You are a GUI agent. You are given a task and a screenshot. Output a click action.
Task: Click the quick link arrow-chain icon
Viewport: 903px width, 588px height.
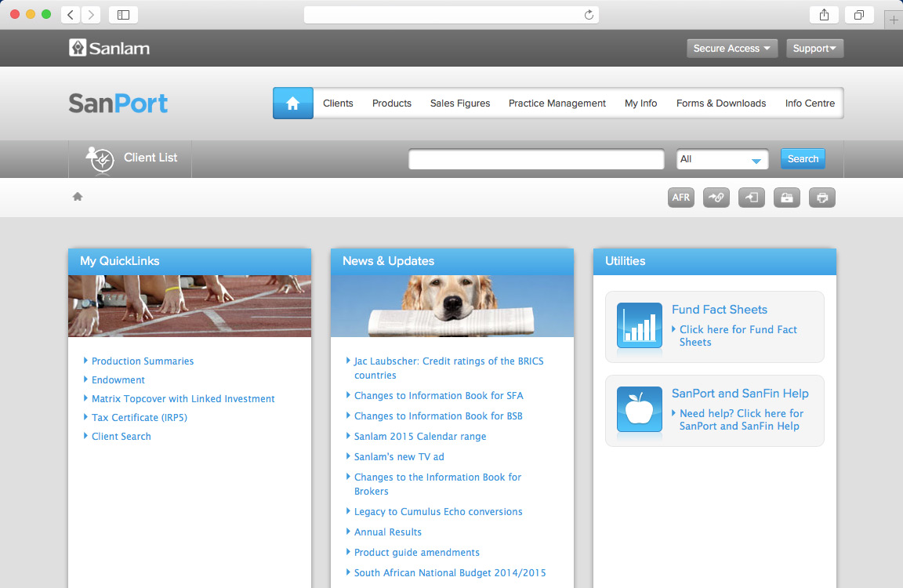(716, 198)
